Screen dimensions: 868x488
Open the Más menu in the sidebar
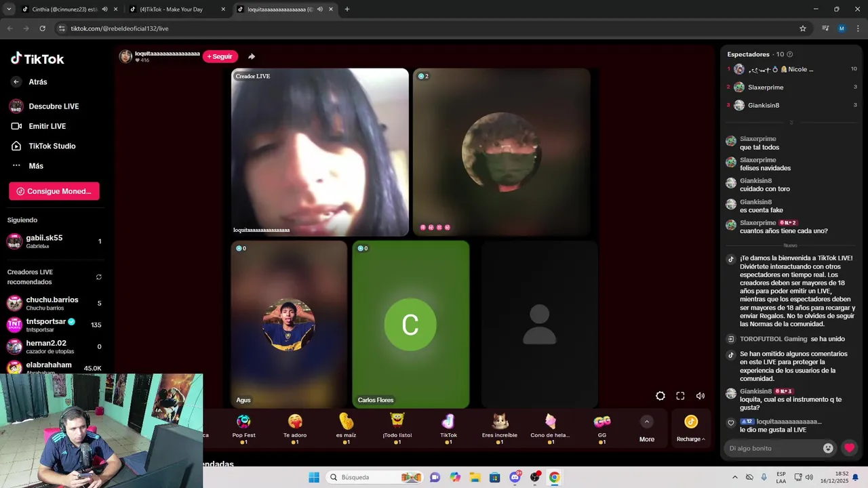(27, 166)
